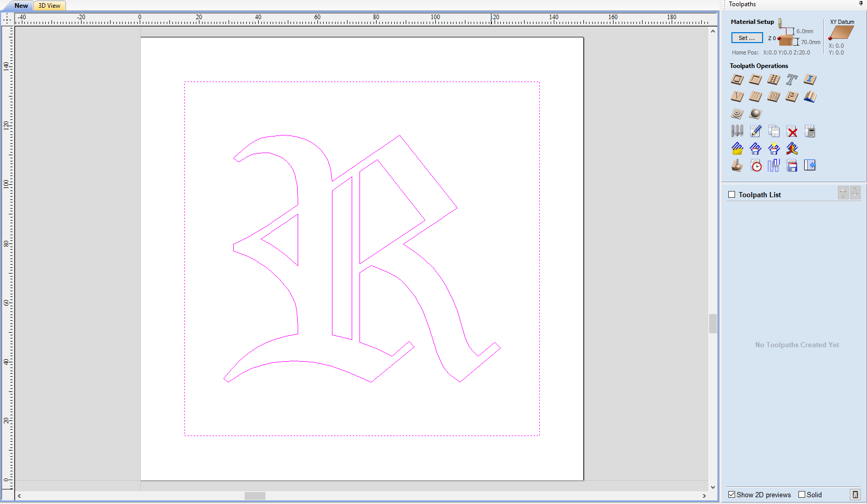Create a Fluting Toolpath
This screenshot has height=504, width=867.
point(755,97)
